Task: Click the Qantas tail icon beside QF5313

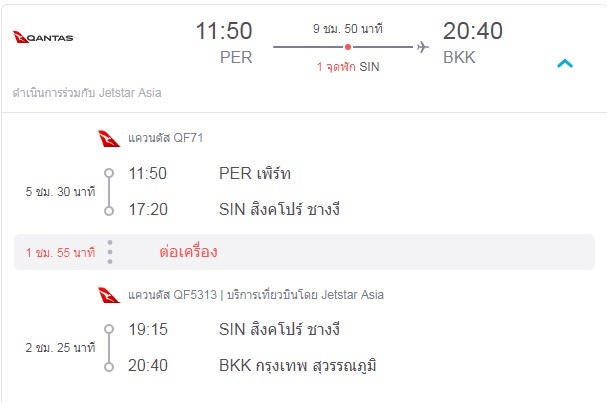Action: [109, 295]
